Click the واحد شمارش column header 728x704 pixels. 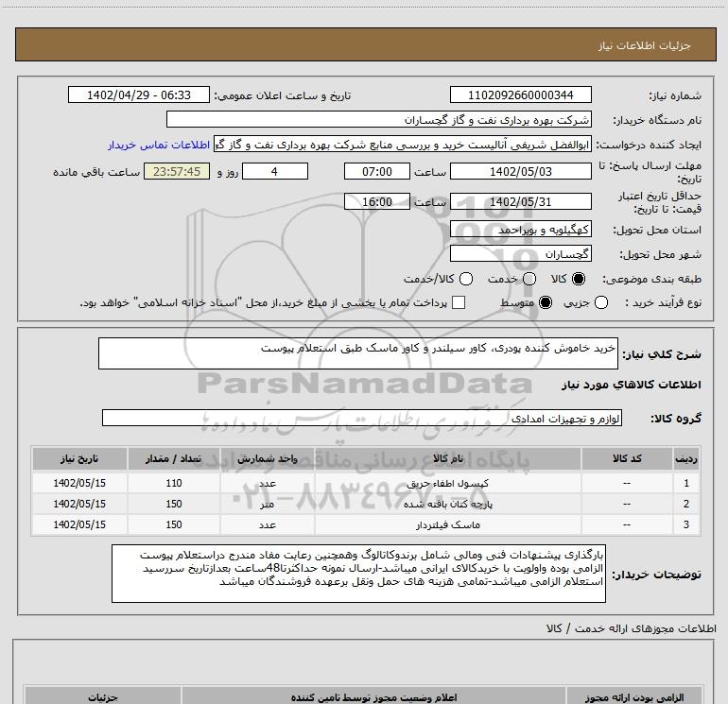tap(267, 458)
